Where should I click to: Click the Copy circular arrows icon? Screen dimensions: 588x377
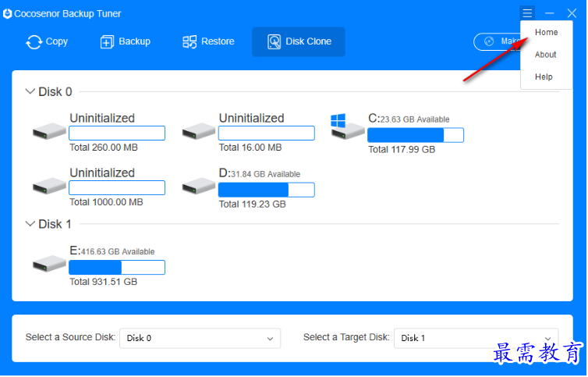click(x=34, y=42)
